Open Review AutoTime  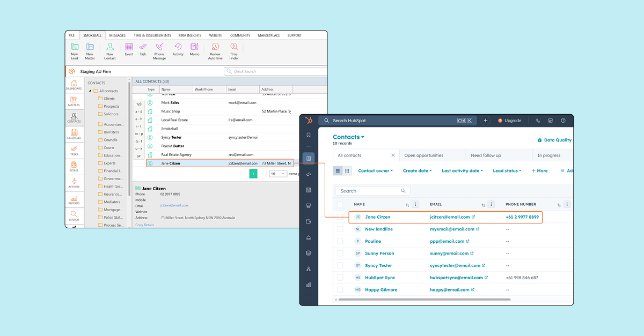coord(215,51)
